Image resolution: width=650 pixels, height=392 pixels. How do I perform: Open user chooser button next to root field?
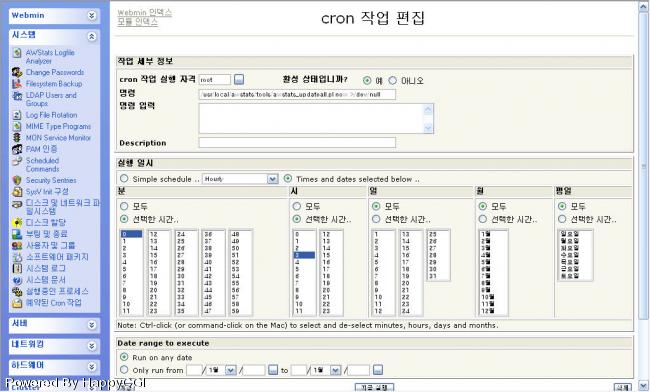239,80
